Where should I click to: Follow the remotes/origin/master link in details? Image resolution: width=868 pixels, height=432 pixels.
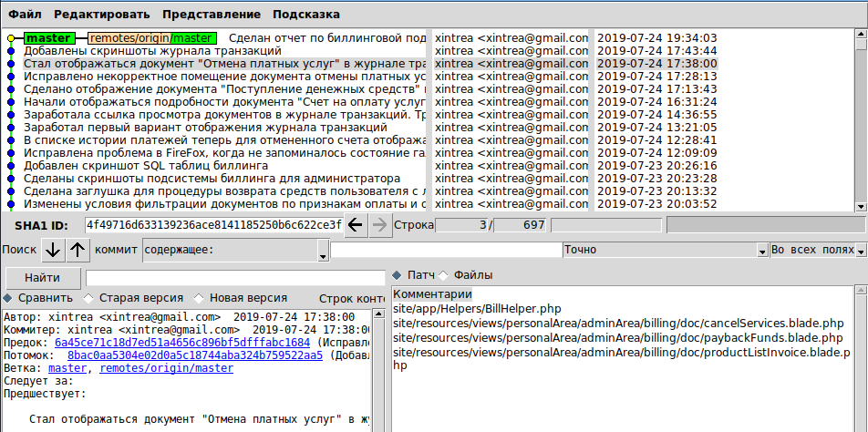166,368
